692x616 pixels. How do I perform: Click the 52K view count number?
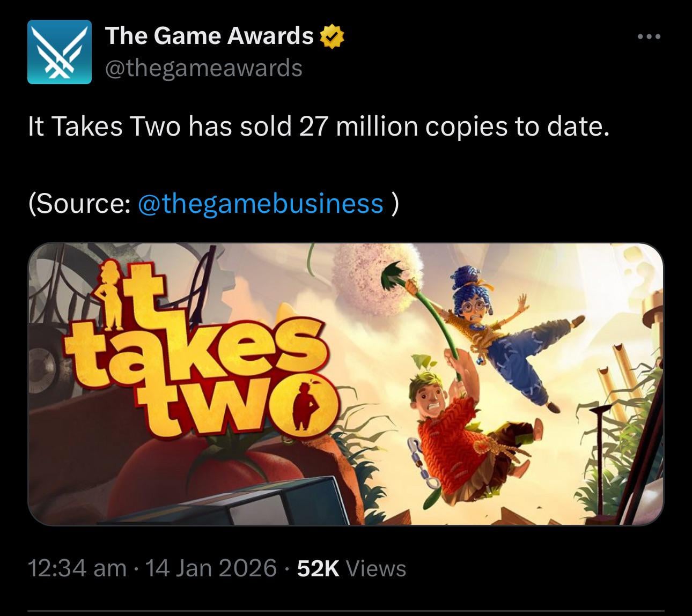click(318, 568)
